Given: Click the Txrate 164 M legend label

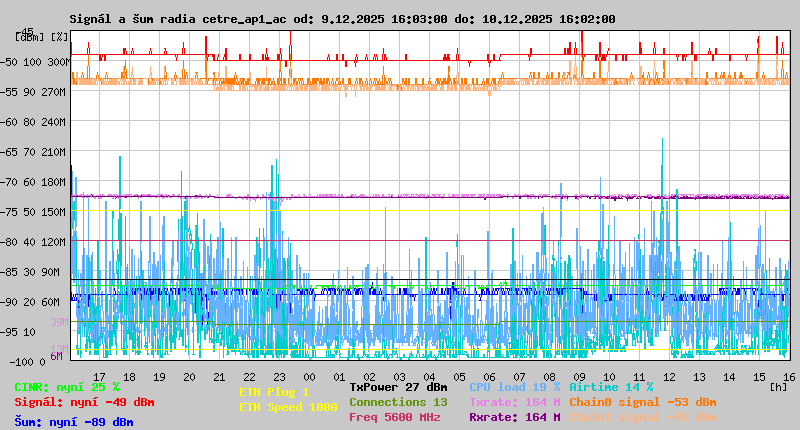Looking at the screenshot, I should click(x=514, y=402).
